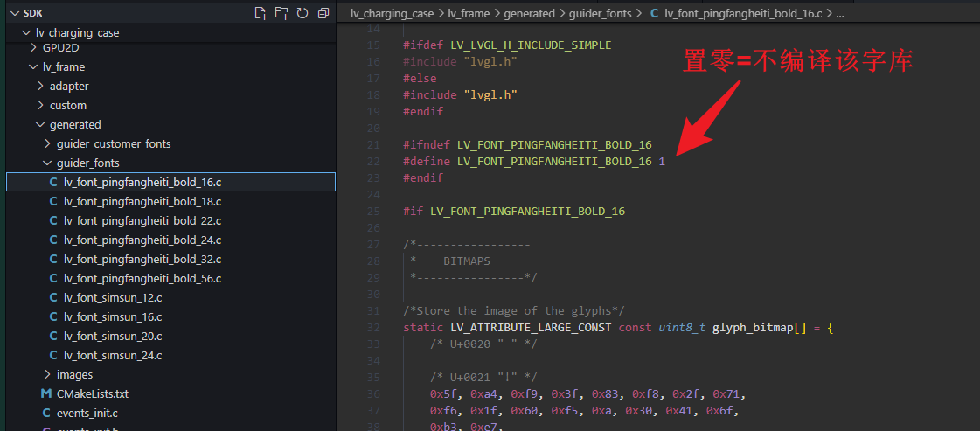Collapse the lv_charging_case folder
The height and width of the screenshot is (431, 980).
point(25,33)
